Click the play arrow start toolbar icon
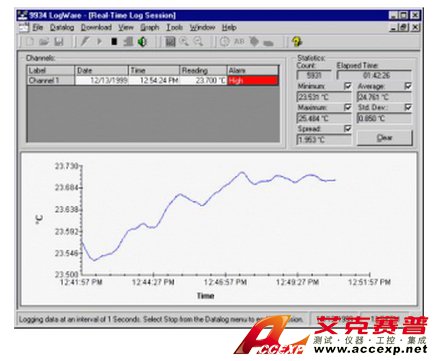The image size is (435, 361). click(99, 42)
